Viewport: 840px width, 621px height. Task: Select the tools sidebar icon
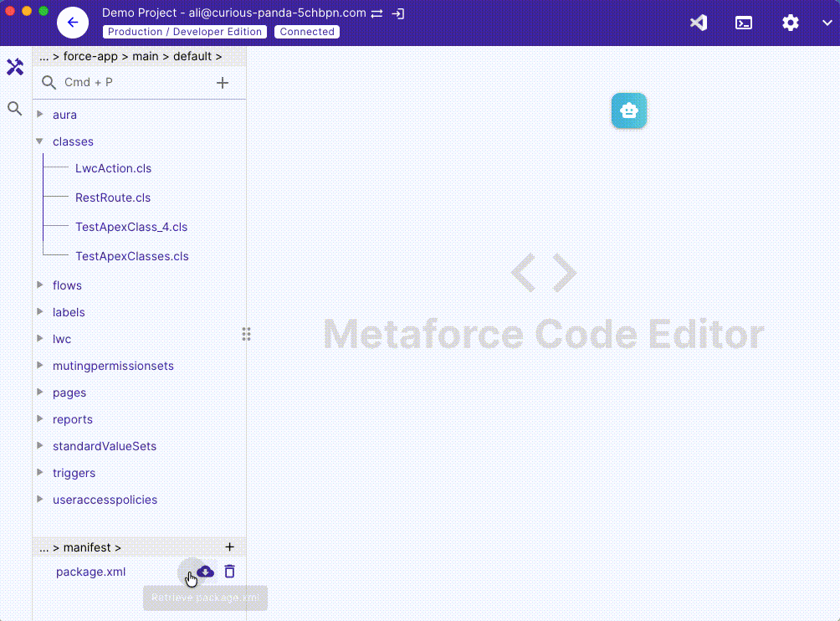[x=15, y=67]
